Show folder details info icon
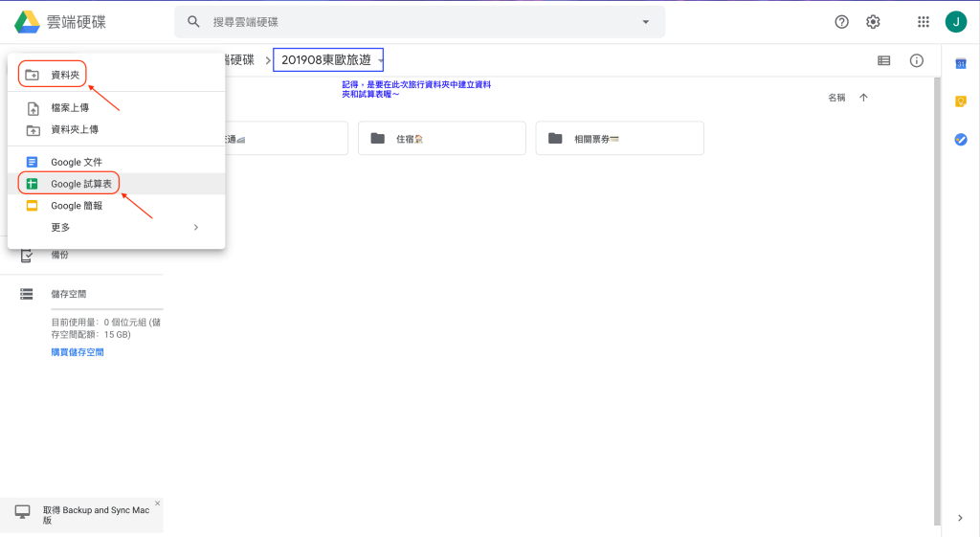The image size is (980, 537). point(916,61)
